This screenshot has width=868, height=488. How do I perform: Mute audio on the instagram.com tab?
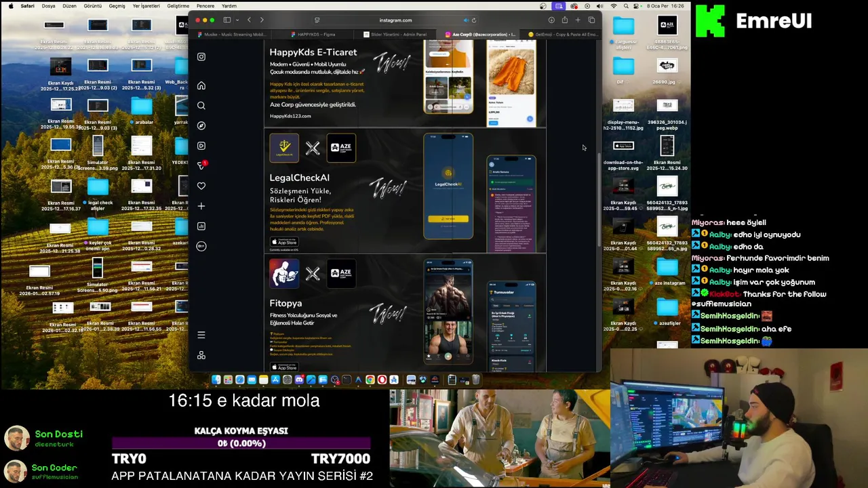point(465,20)
